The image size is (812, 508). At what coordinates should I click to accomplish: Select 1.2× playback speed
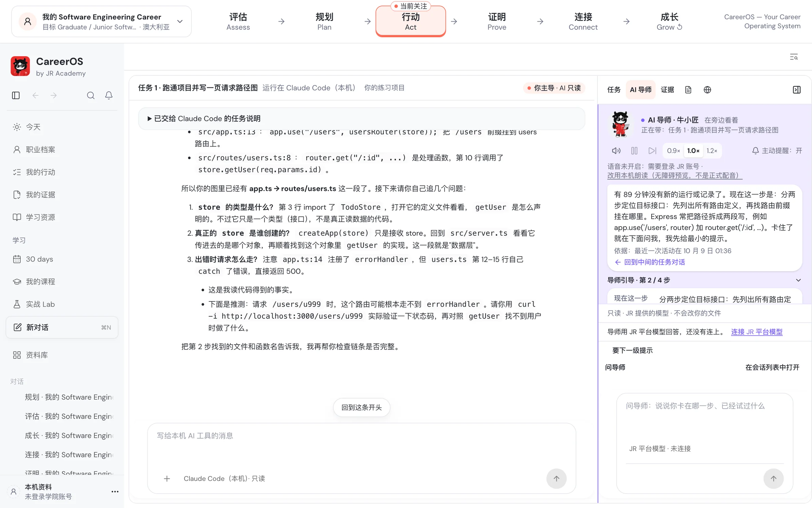[x=712, y=151]
